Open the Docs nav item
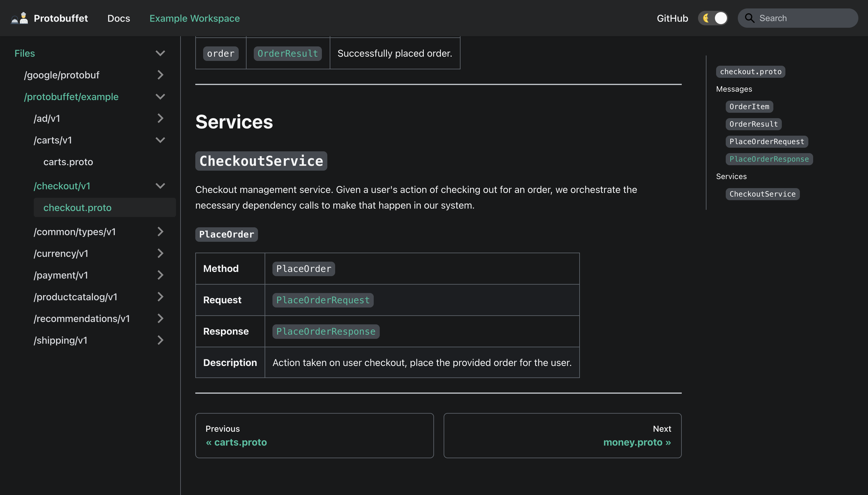The height and width of the screenshot is (495, 868). 119,18
